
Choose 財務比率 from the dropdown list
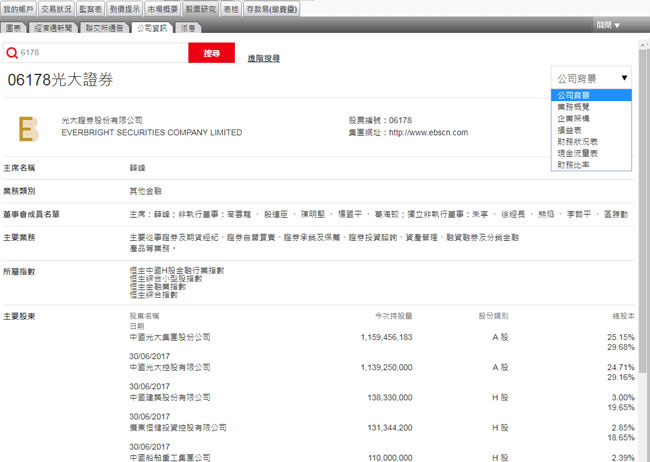pos(591,165)
